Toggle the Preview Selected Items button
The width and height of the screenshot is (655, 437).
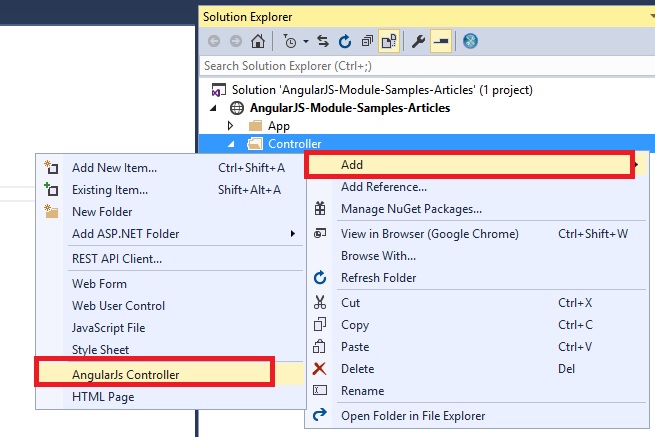pyautogui.click(x=440, y=41)
